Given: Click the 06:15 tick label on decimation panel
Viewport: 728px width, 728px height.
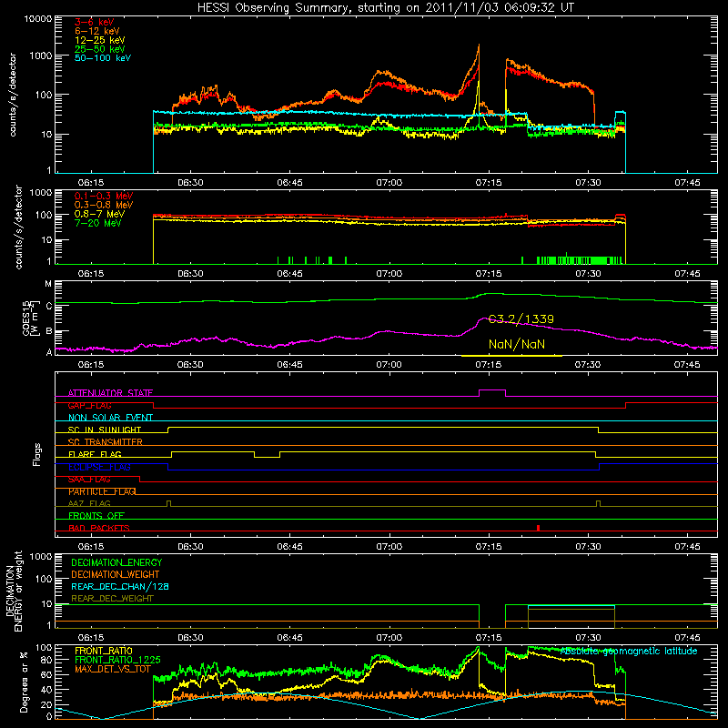Looking at the screenshot, I should [90, 638].
